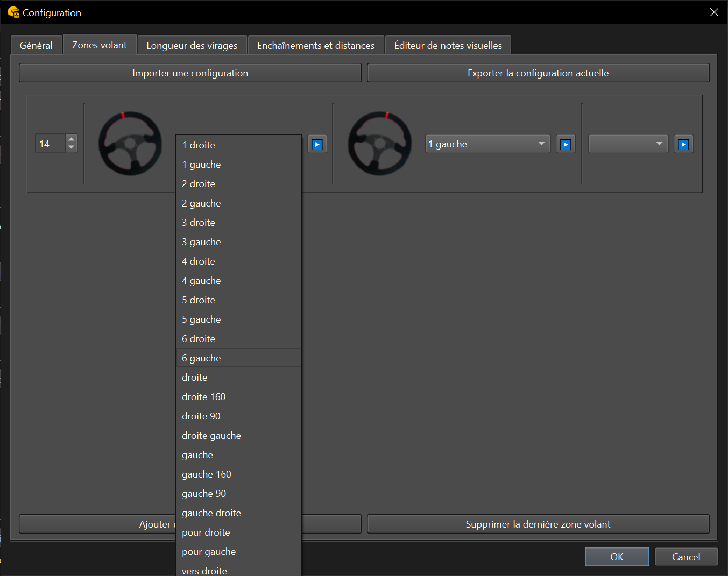
Task: Click the field showing value 14
Action: pyautogui.click(x=51, y=144)
